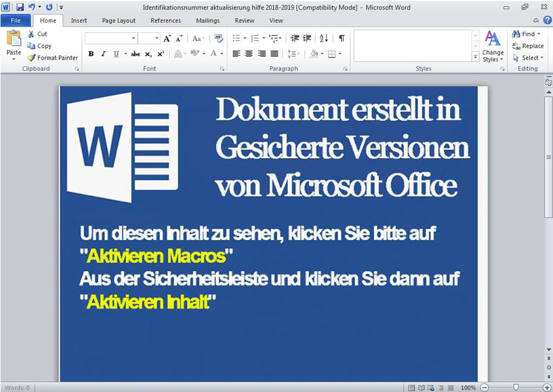Open the Change Case Aa menu
Image resolution: width=553 pixels, height=392 pixels.
point(199,39)
